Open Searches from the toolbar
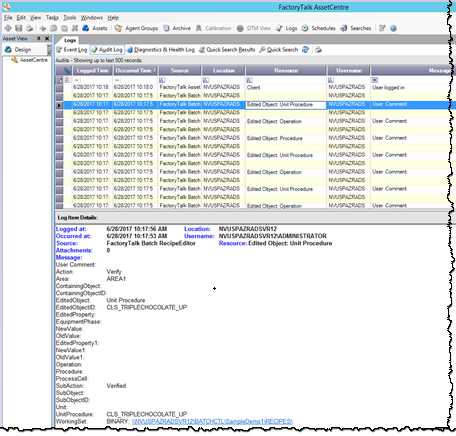This screenshot has height=436, width=456. tap(355, 28)
